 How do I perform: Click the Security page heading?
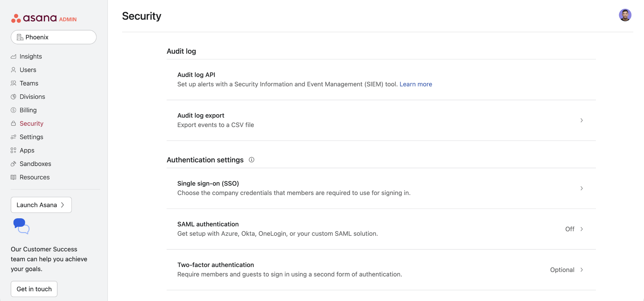pos(142,16)
